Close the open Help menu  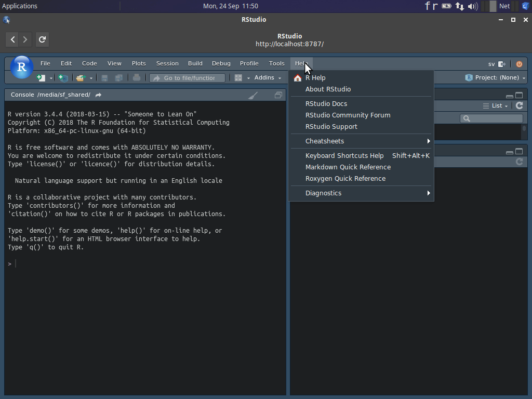click(x=301, y=63)
